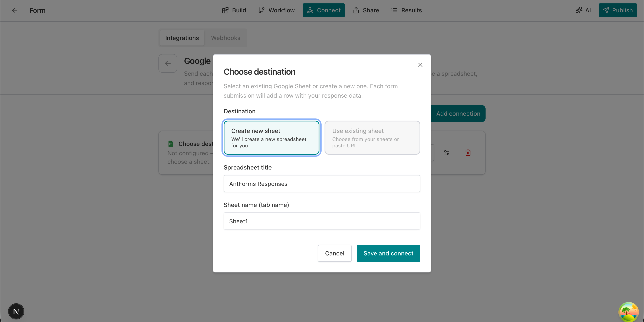Click the Save and connect button
Image resolution: width=644 pixels, height=322 pixels.
coord(388,253)
